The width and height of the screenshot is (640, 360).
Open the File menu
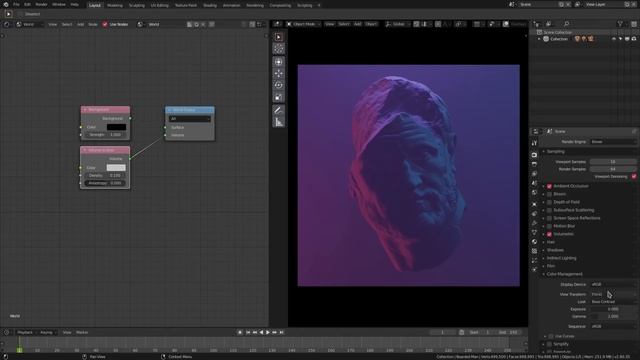pos(16,4)
